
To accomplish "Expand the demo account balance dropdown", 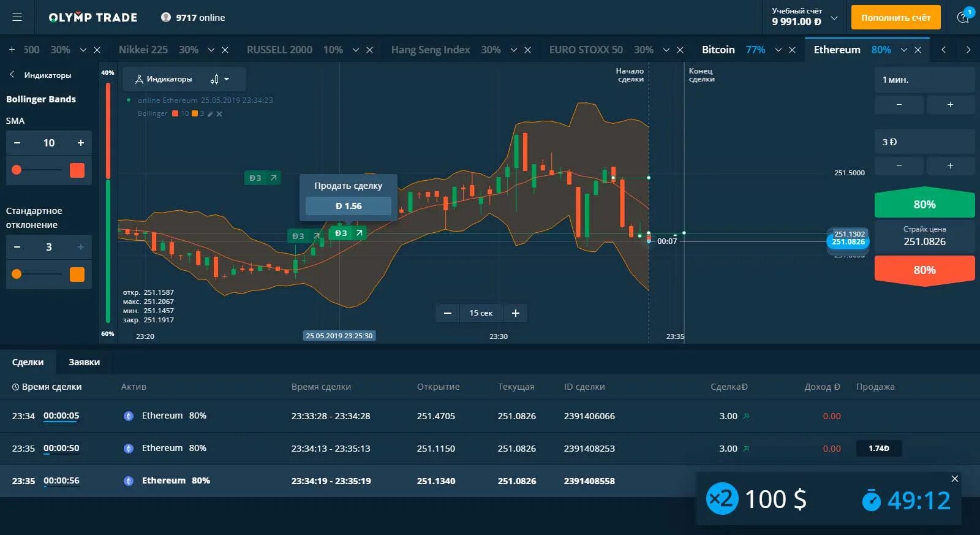I will click(x=834, y=18).
